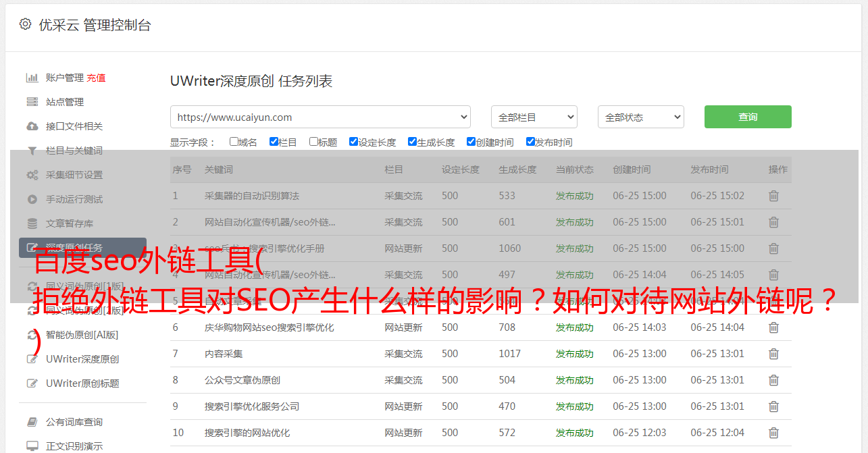Open UWriter原创标题 sidebar link
Image resolution: width=868 pixels, height=453 pixels.
point(82,383)
